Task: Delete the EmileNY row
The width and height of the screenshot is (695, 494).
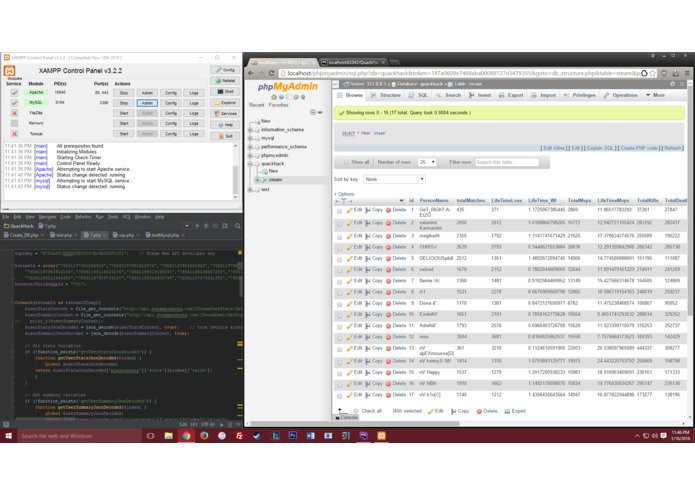Action: click(396, 314)
